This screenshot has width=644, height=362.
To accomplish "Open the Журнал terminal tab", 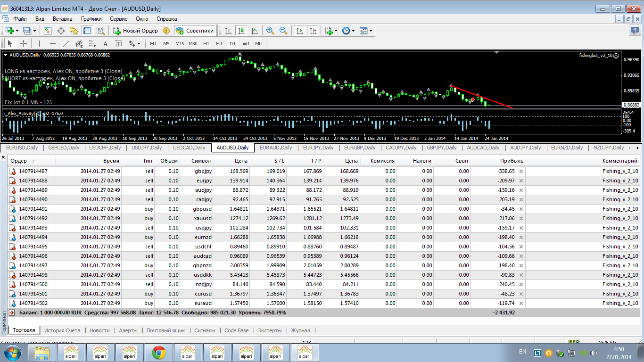I will pyautogui.click(x=300, y=330).
